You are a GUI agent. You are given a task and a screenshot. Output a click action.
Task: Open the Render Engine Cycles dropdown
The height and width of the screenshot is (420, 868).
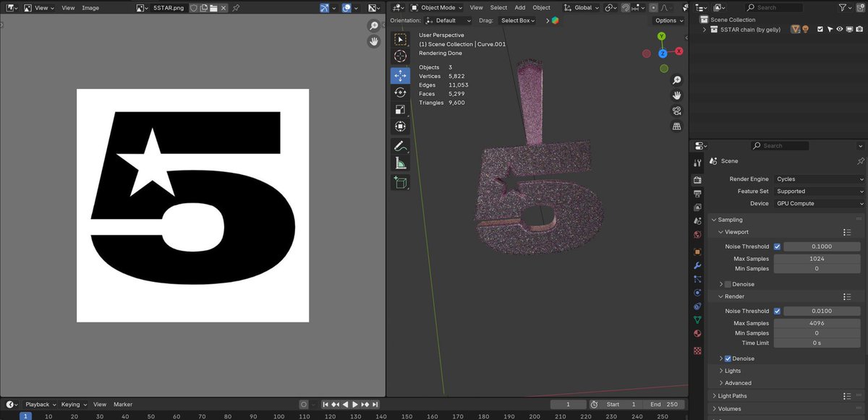click(x=820, y=179)
